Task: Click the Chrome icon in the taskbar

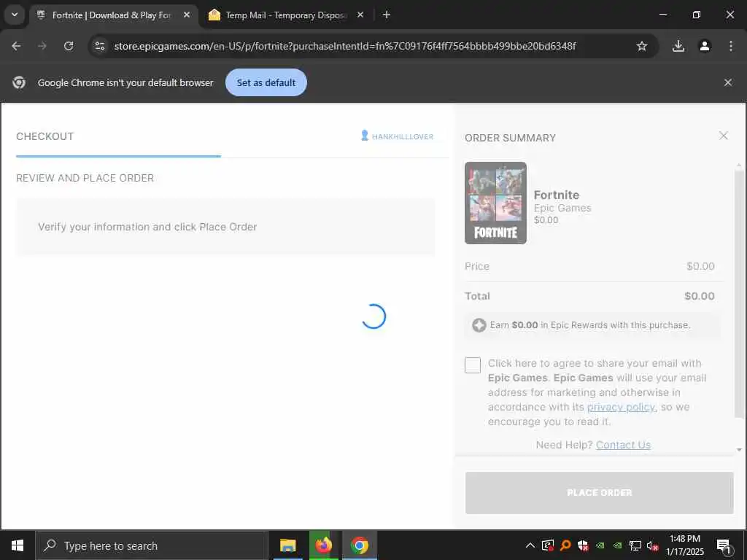Action: pyautogui.click(x=360, y=545)
